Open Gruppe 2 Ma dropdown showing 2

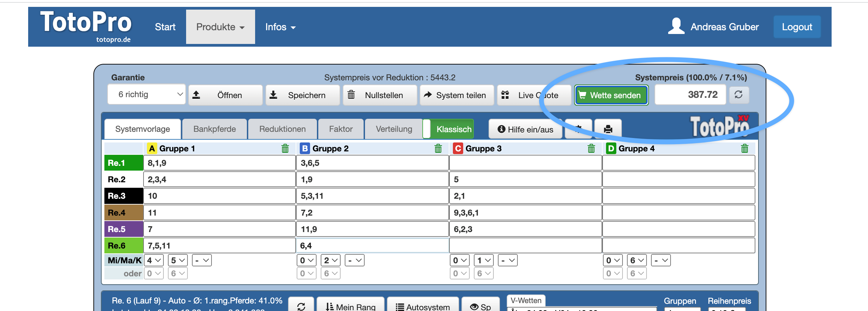pyautogui.click(x=331, y=260)
